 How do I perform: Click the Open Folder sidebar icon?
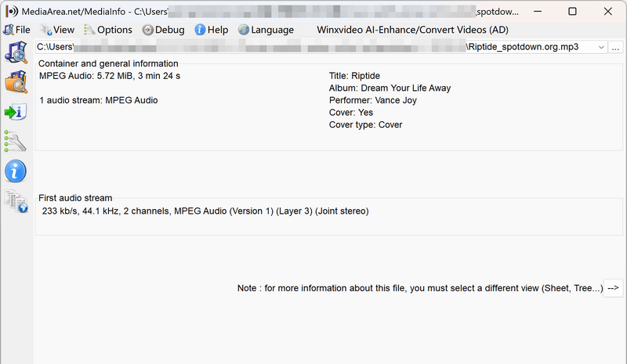click(x=16, y=82)
